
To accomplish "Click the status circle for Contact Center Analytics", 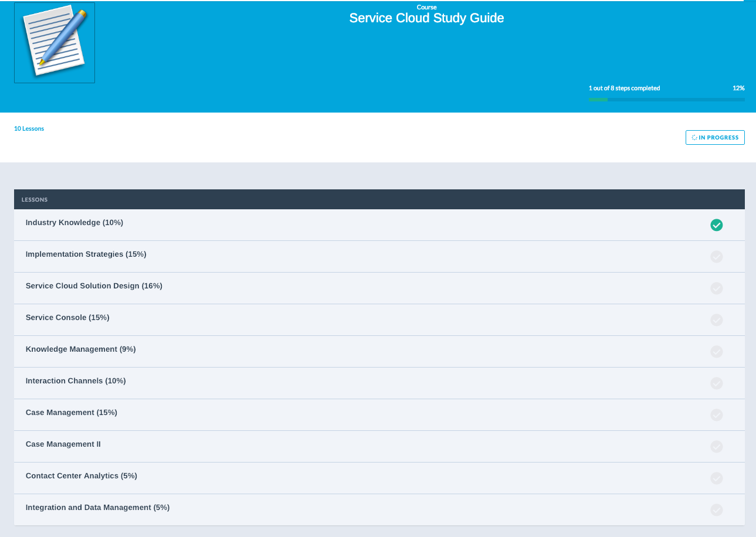I will coord(716,478).
